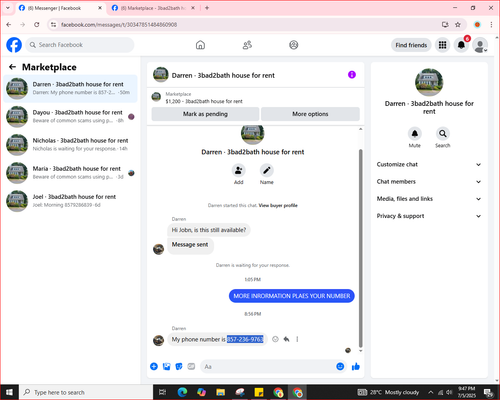The height and width of the screenshot is (400, 500).
Task: Switch to Marketplace browser tab
Action: click(x=153, y=8)
